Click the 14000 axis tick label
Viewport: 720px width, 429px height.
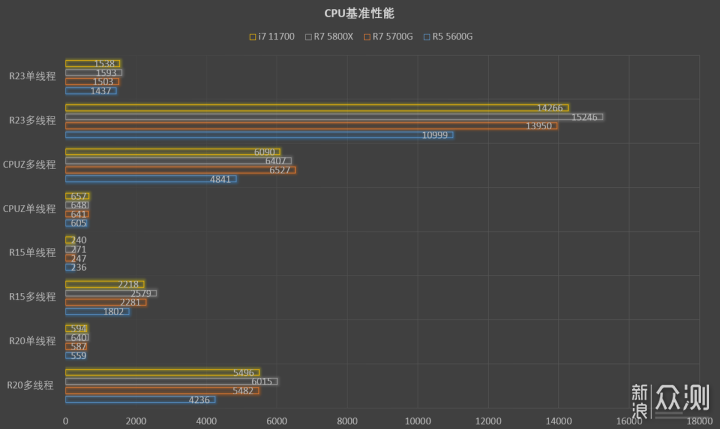pyautogui.click(x=559, y=421)
